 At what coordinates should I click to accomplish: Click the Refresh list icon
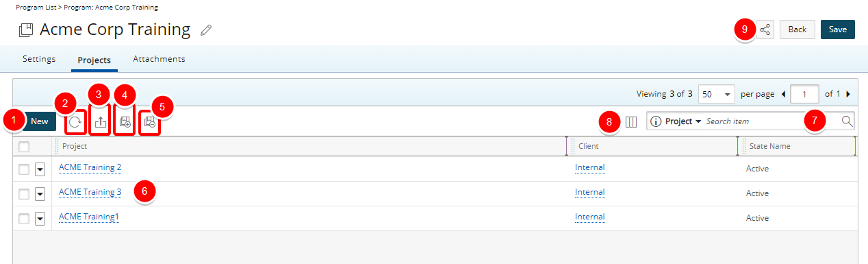(75, 123)
